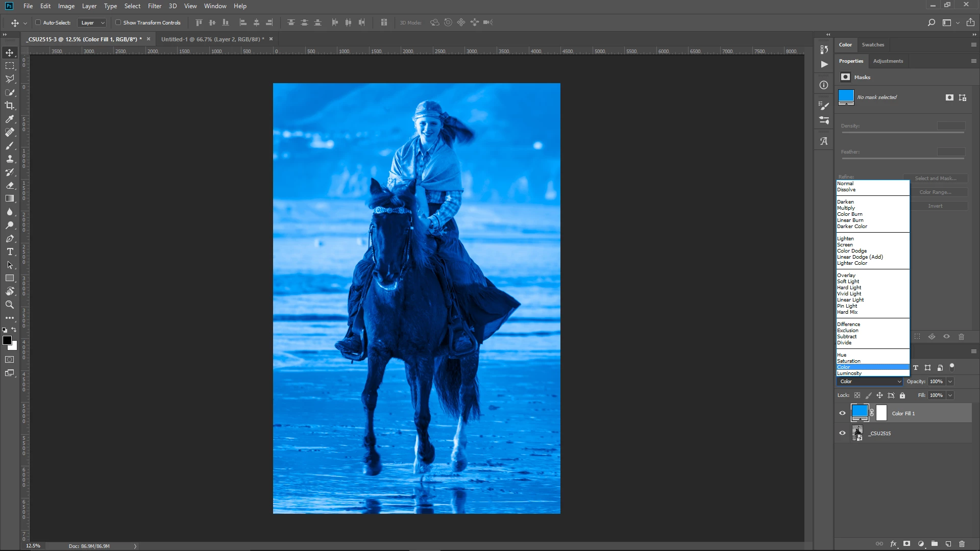This screenshot has height=551, width=980.
Task: Click the _CSU2515 layer thumbnail
Action: pyautogui.click(x=857, y=433)
